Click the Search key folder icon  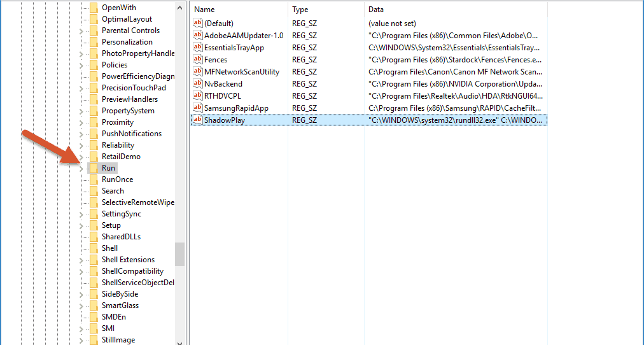point(94,191)
